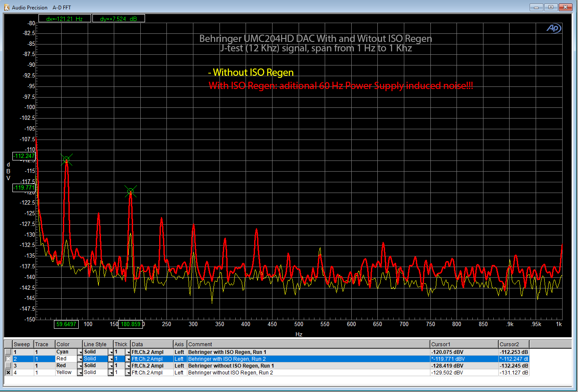The image size is (578, 392).
Task: Open the Red color dropdown for sweep 3
Action: 80,366
